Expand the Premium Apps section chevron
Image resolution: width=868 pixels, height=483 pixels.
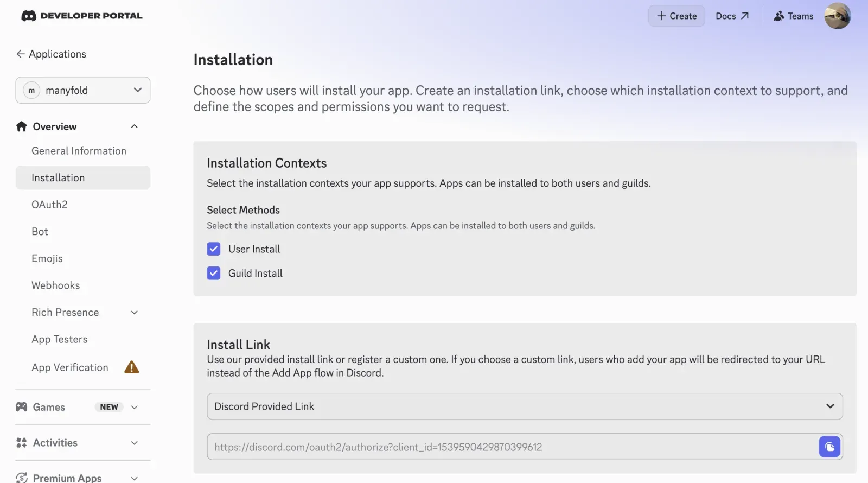click(135, 478)
